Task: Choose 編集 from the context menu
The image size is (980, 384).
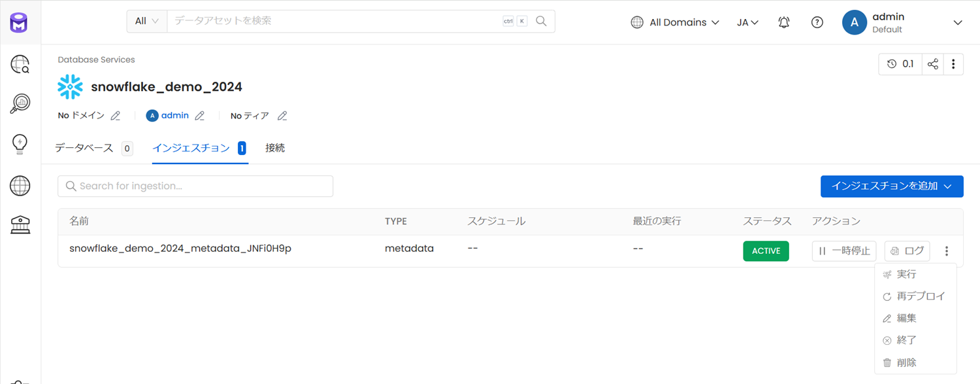Action: pos(915,319)
